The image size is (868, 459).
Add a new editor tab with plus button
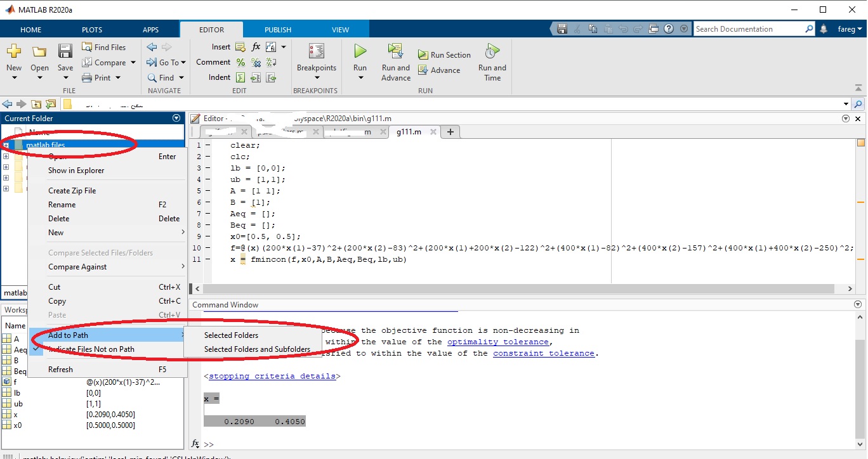pos(450,132)
